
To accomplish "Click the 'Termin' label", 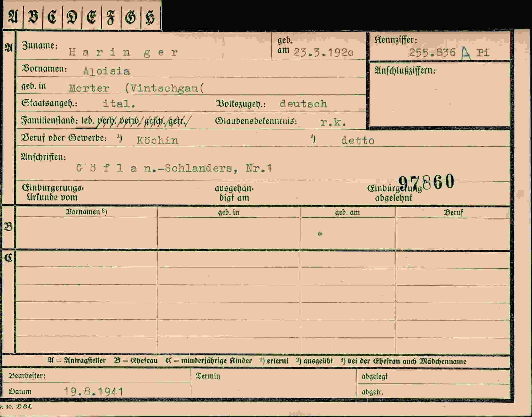I will [208, 376].
